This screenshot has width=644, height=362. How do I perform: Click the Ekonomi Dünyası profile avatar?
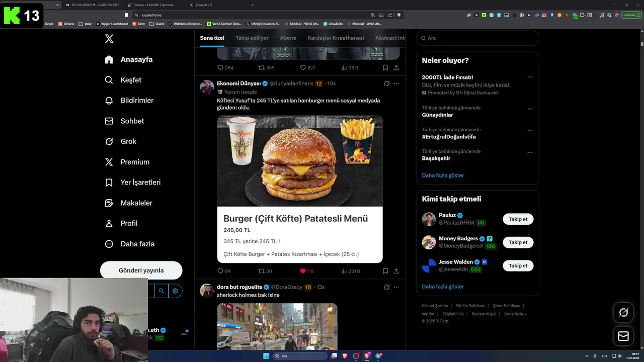207,86
